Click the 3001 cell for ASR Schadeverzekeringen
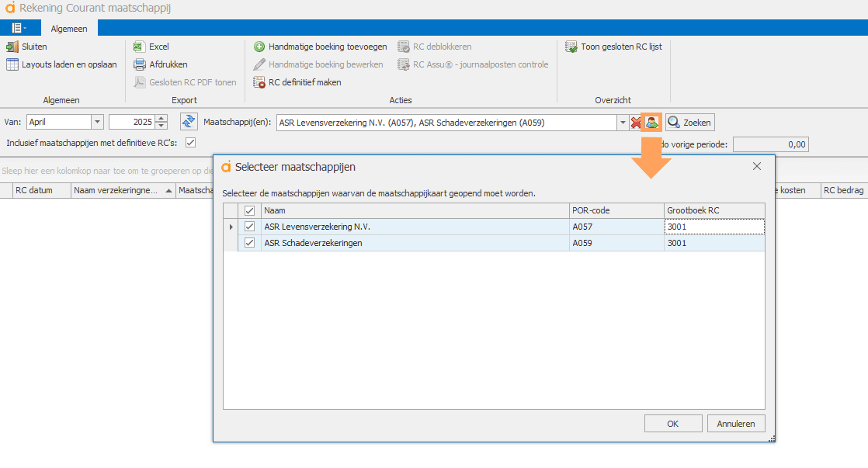The width and height of the screenshot is (868, 468). (x=714, y=243)
